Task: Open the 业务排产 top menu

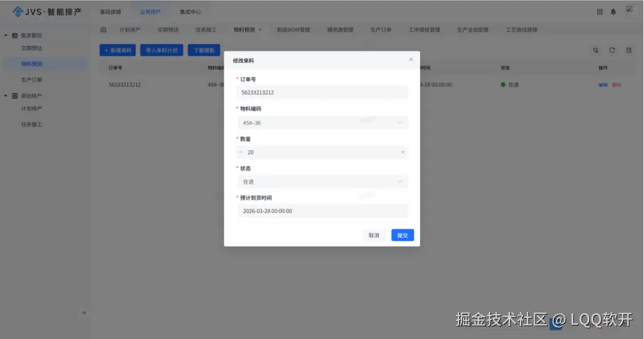Action: [150, 12]
